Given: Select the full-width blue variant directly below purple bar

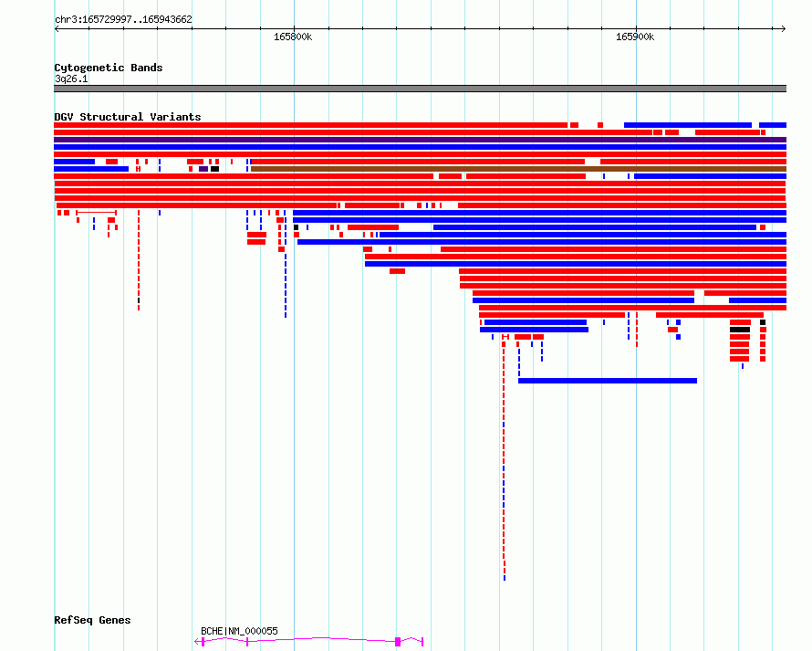Looking at the screenshot, I should tap(420, 147).
